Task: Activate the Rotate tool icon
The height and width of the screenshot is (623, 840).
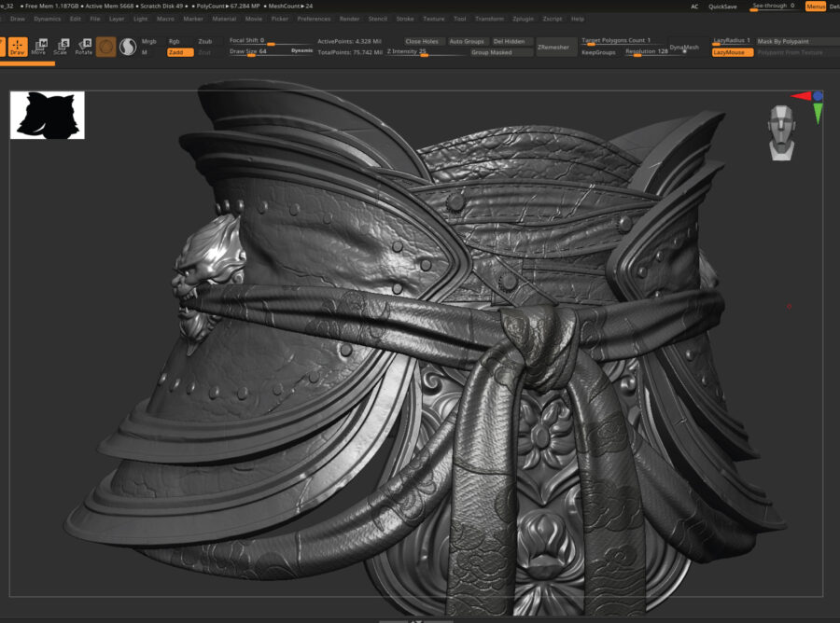Action: click(84, 47)
